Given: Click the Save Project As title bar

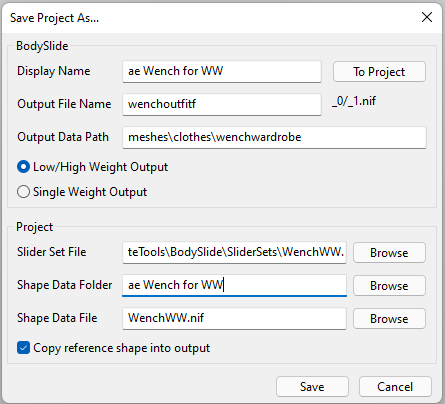Looking at the screenshot, I should tap(207, 17).
